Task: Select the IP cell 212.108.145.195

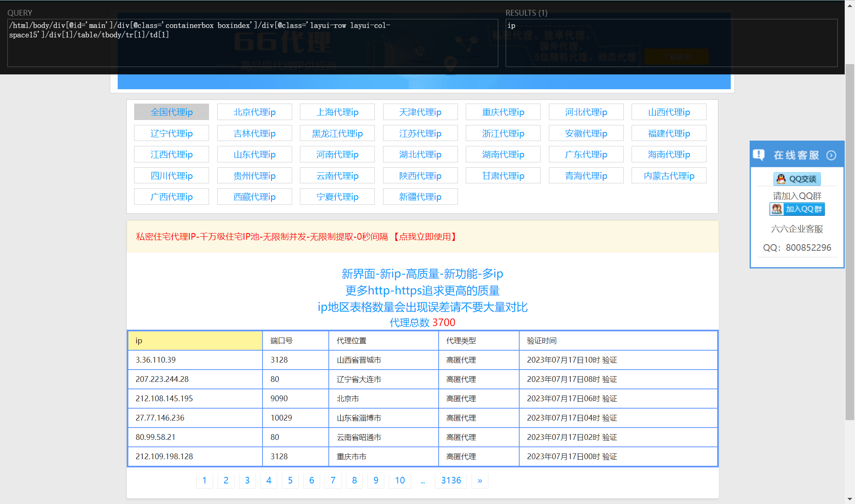Action: [x=195, y=398]
